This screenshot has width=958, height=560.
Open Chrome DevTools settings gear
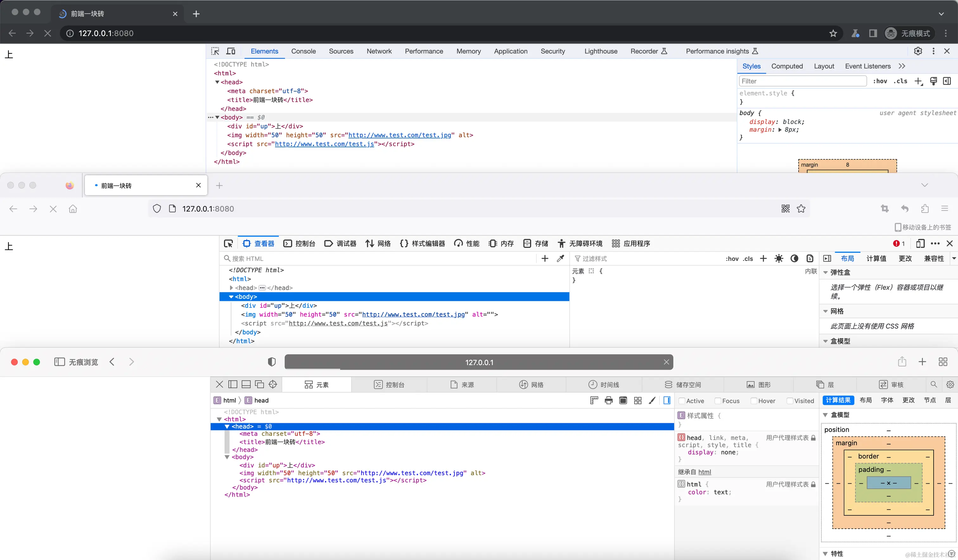(x=918, y=51)
